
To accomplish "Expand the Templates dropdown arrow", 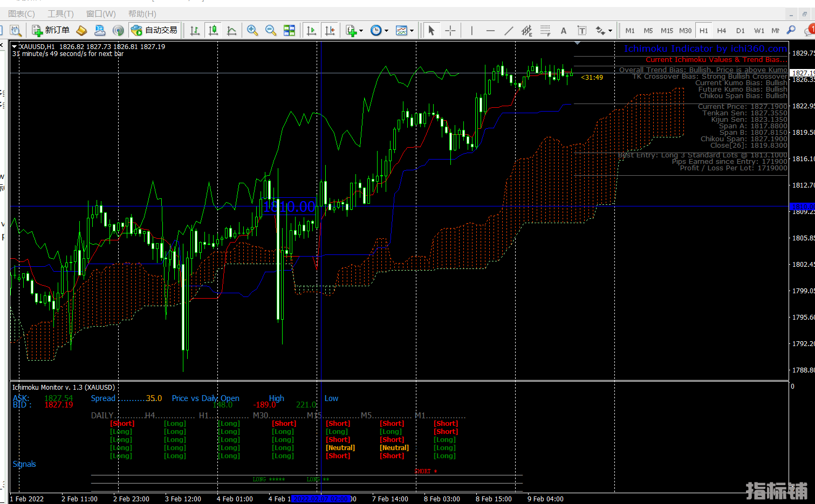I will [x=412, y=31].
